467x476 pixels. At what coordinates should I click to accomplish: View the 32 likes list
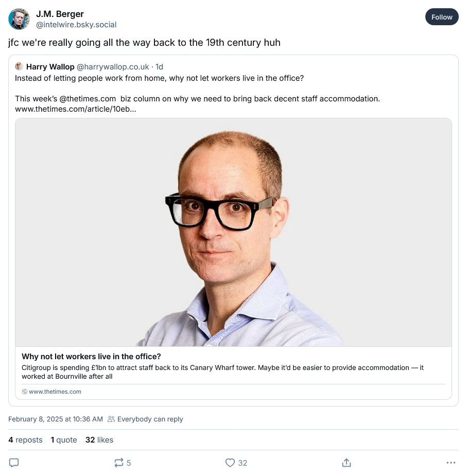coord(99,440)
